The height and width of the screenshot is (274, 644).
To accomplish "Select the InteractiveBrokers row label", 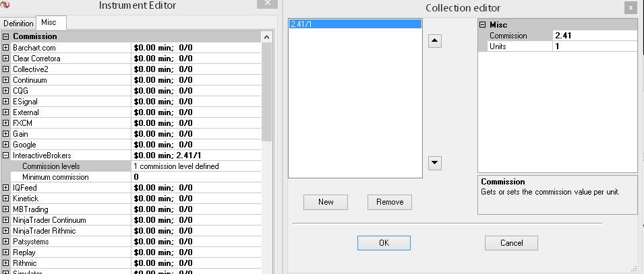I will pyautogui.click(x=42, y=156).
